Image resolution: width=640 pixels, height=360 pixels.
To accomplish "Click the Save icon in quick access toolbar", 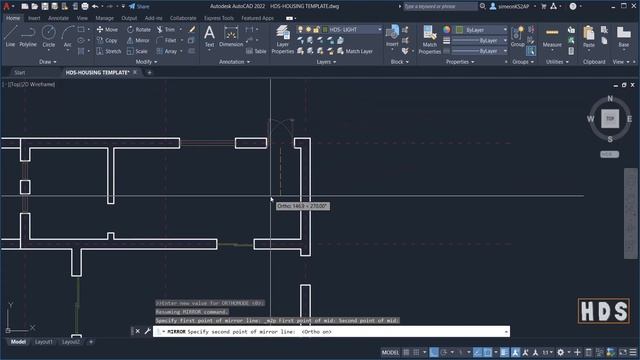I will click(45, 6).
